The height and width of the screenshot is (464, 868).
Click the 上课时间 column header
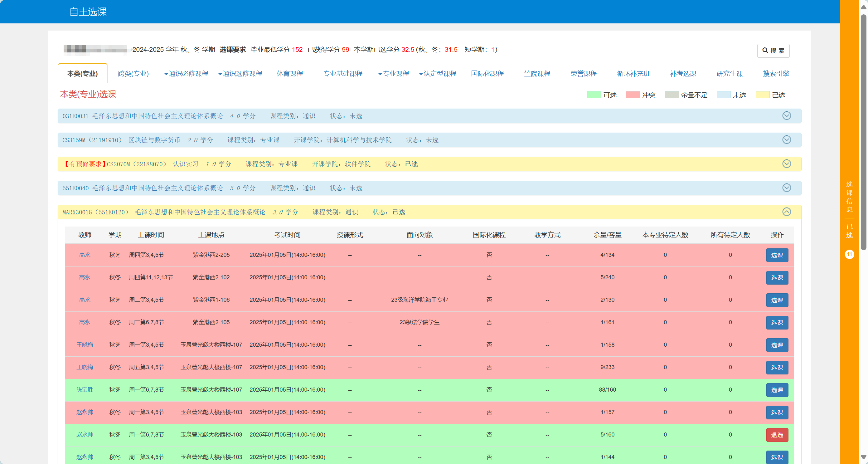(x=151, y=235)
